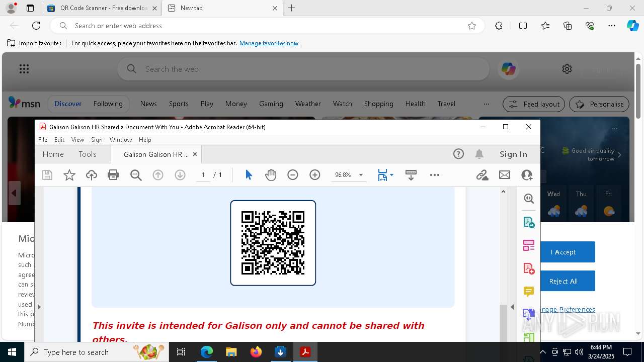The width and height of the screenshot is (644, 362).
Task: Zoom in with plus icon
Action: [315, 175]
